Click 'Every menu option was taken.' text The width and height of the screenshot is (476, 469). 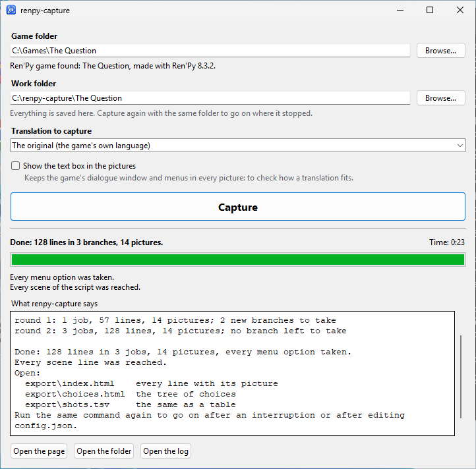[62, 277]
